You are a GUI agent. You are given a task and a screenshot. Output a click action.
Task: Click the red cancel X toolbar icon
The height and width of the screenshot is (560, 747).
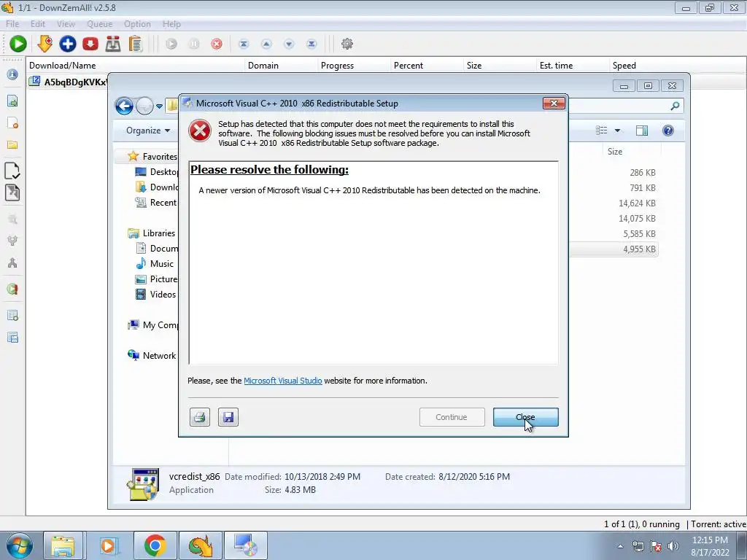[x=217, y=44]
